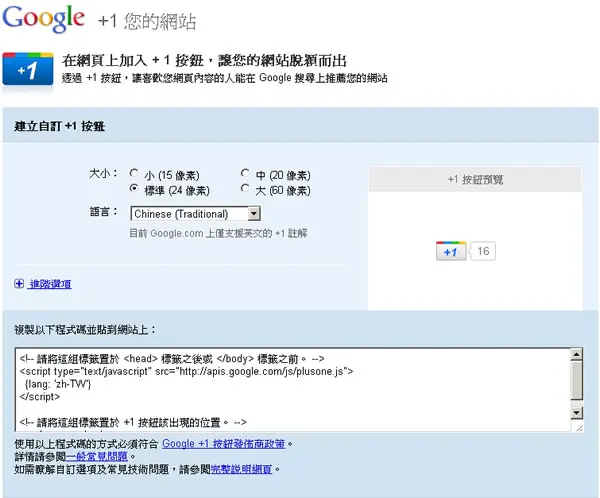Click the Google logo
This screenshot has height=498, width=600.
pyautogui.click(x=43, y=18)
